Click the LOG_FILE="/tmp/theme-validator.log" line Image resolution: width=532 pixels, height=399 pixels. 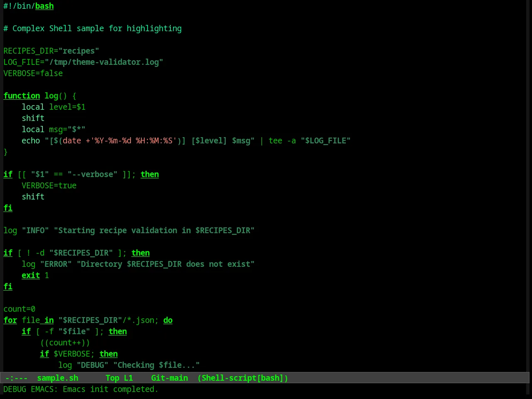83,62
